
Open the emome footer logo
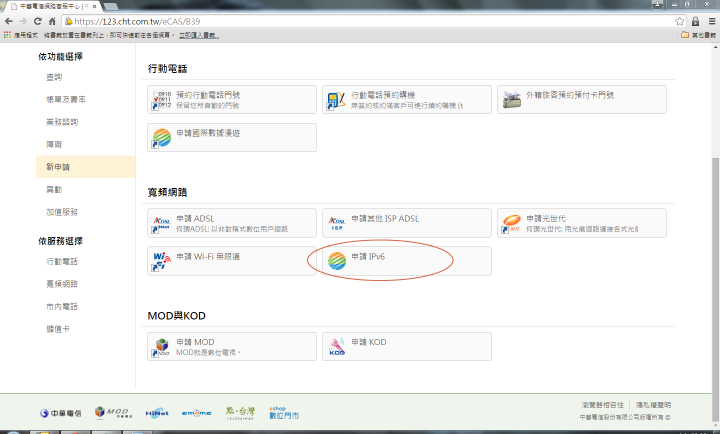click(x=197, y=413)
